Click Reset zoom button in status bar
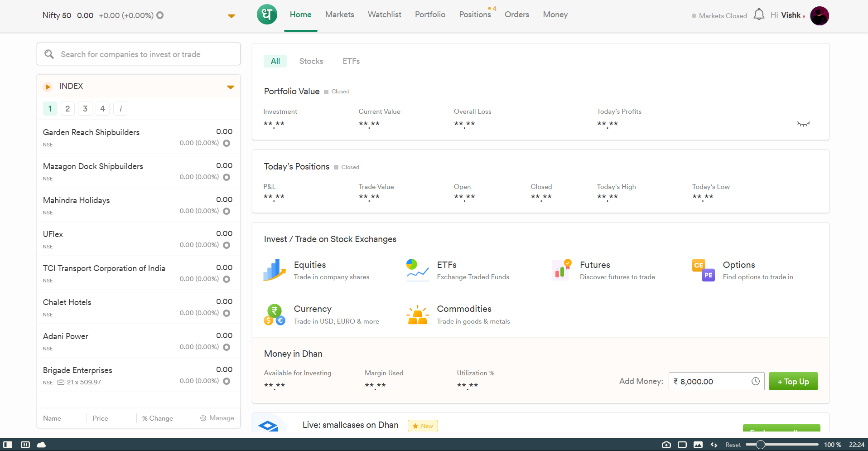This screenshot has width=868, height=451. (x=733, y=445)
